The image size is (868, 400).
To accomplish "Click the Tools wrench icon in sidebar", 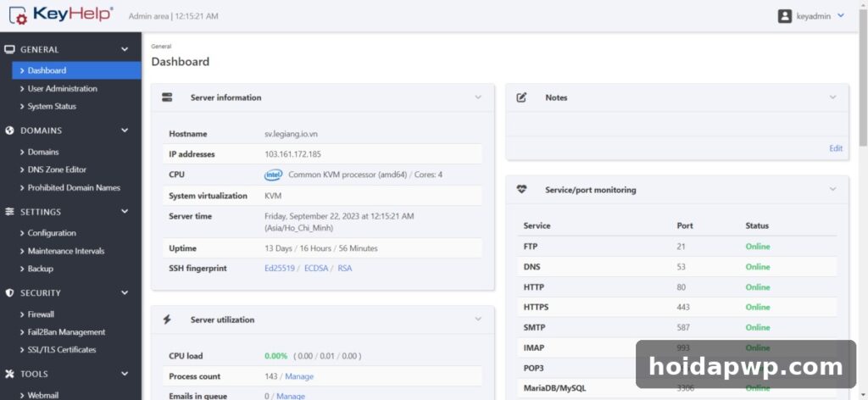I will coord(9,374).
